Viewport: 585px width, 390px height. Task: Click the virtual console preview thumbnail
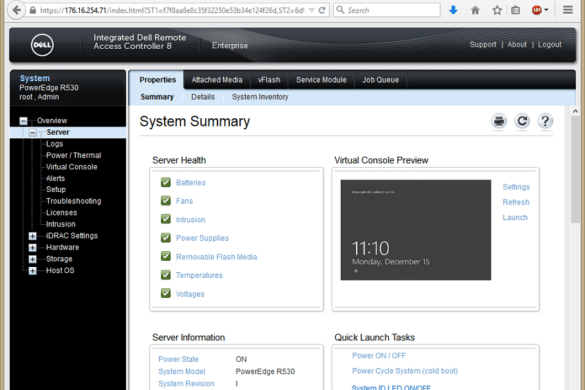coord(416,230)
